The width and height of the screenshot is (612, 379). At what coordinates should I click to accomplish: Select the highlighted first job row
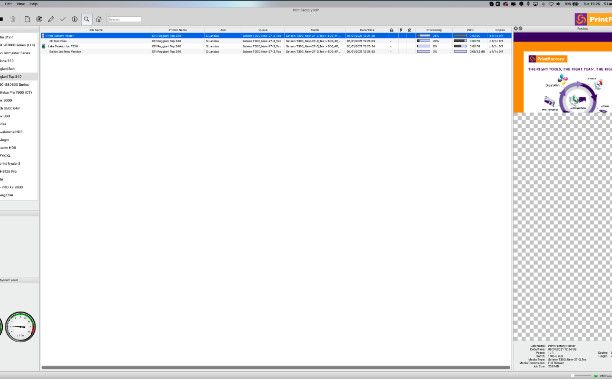pos(276,36)
